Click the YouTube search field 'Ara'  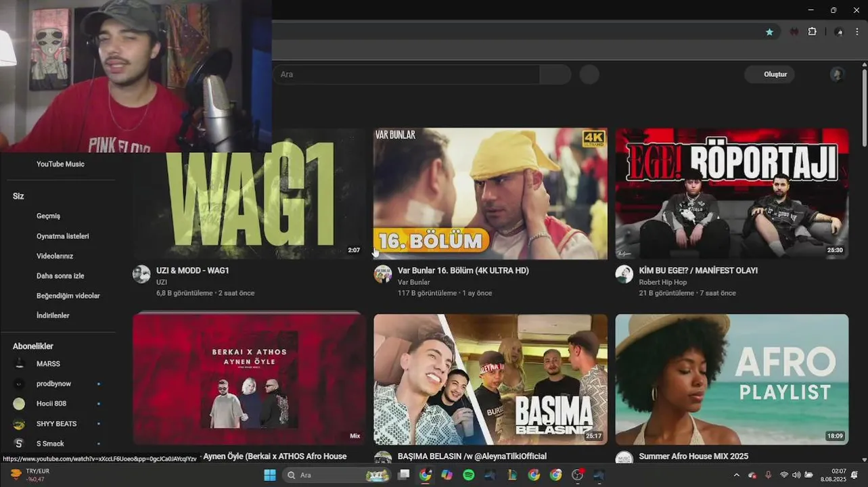(x=406, y=74)
